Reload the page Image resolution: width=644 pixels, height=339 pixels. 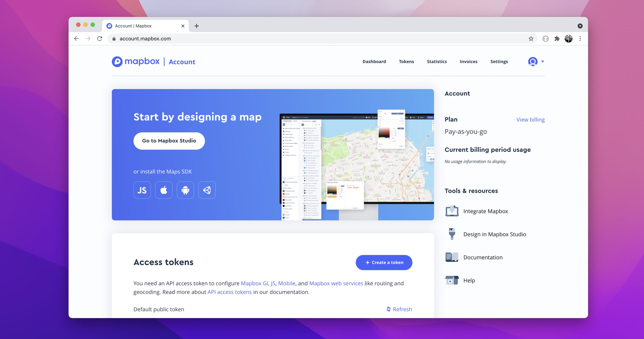tap(99, 38)
